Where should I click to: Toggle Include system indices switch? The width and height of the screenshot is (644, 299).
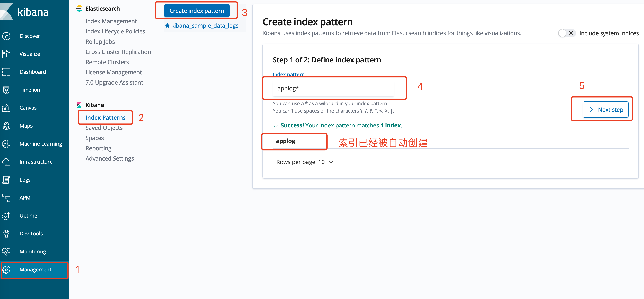coord(567,33)
